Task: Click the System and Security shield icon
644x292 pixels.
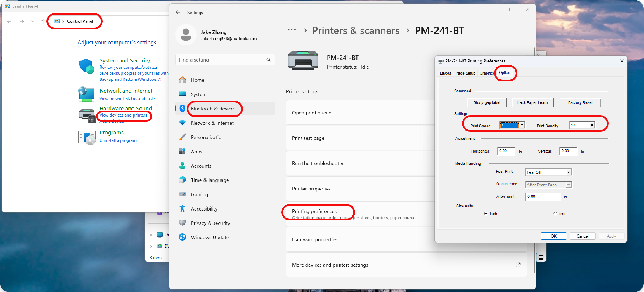Action: pos(87,66)
